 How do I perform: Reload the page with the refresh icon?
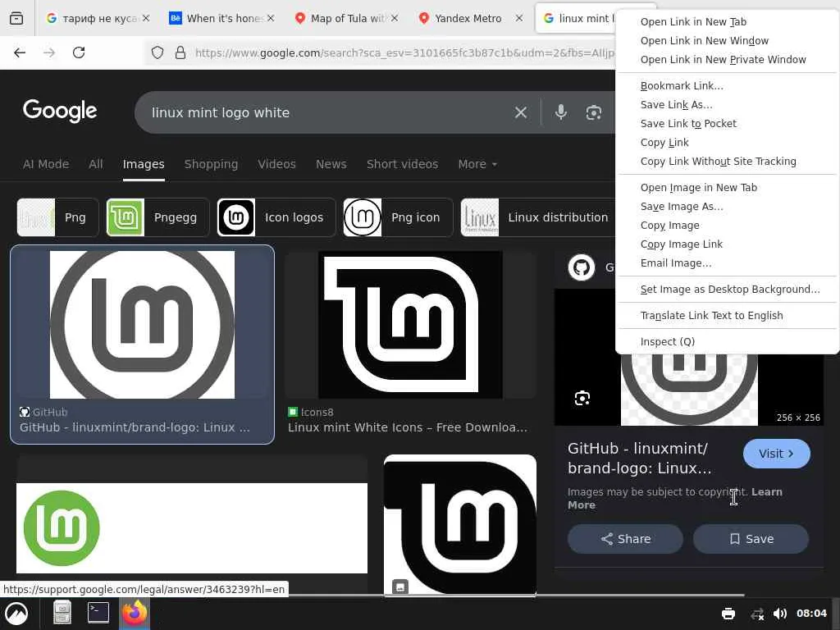click(x=79, y=52)
